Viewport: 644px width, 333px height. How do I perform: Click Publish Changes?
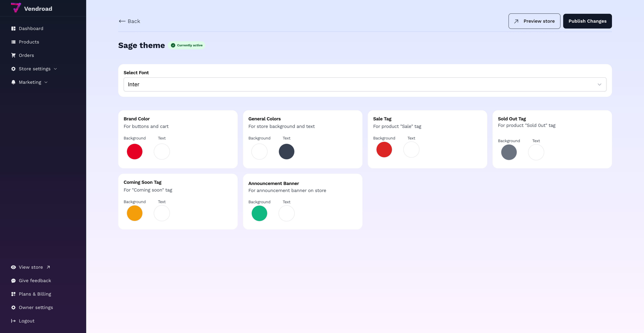587,21
